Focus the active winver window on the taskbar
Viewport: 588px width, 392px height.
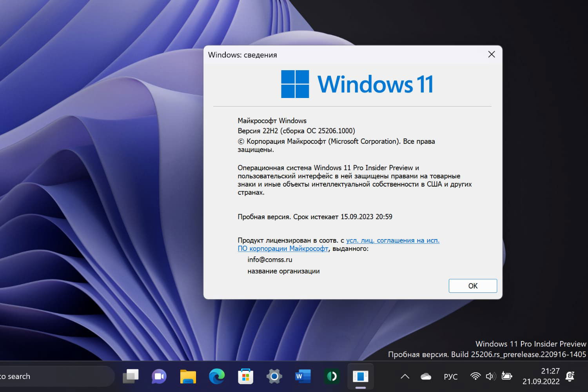pyautogui.click(x=360, y=376)
